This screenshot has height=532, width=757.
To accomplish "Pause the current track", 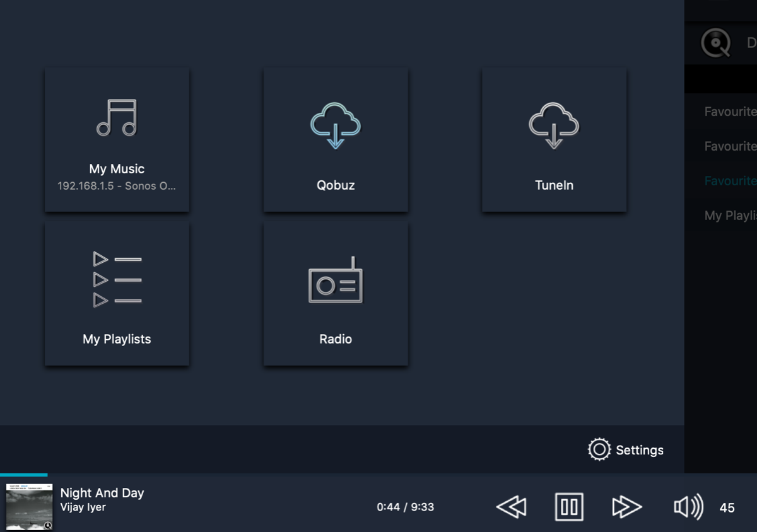I will (x=569, y=507).
